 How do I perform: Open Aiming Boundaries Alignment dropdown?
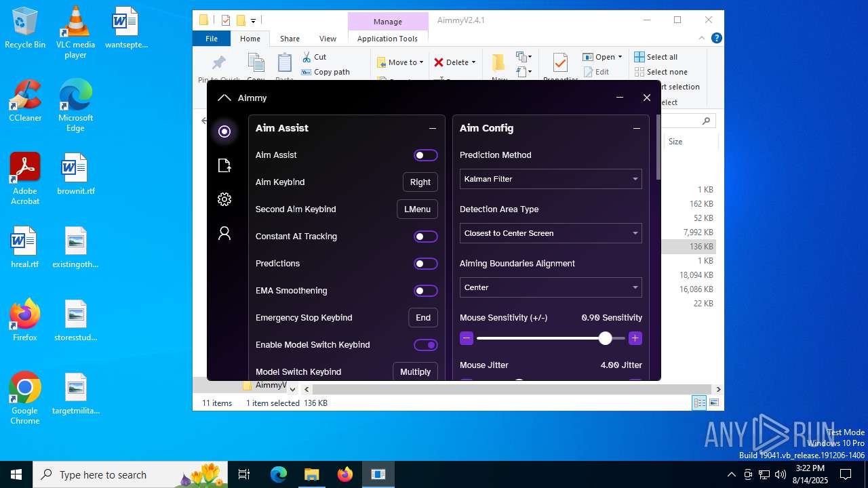551,287
